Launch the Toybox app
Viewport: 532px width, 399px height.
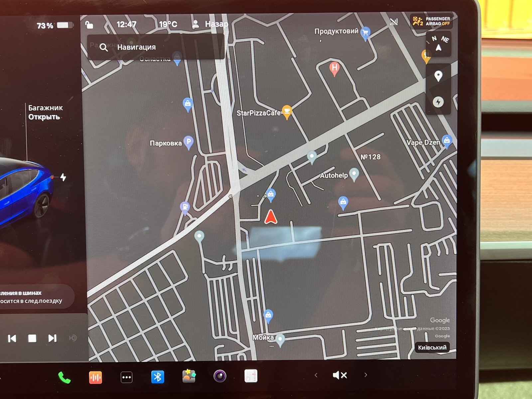coord(189,376)
